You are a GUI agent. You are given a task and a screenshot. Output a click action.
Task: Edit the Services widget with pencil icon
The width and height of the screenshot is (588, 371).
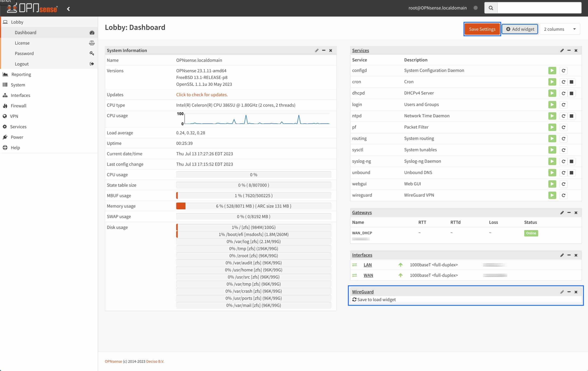(562, 50)
